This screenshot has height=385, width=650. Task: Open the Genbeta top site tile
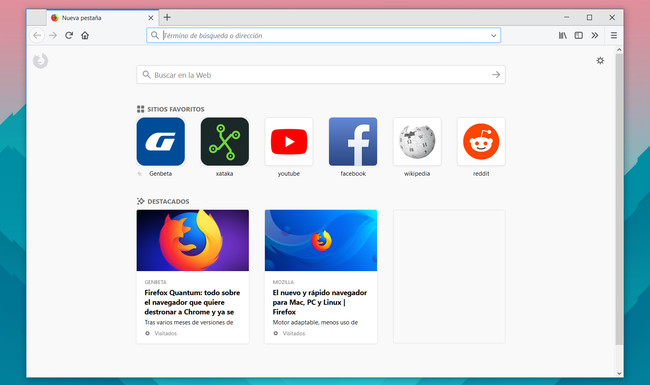(x=161, y=142)
